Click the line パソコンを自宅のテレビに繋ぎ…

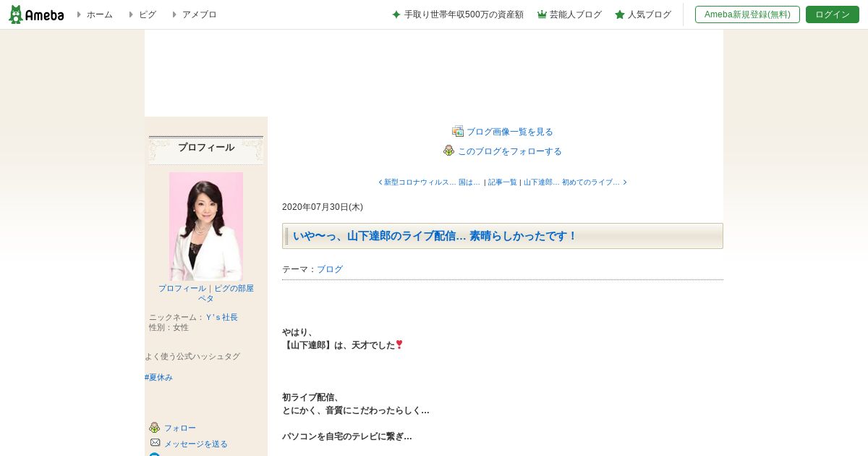tap(347, 436)
